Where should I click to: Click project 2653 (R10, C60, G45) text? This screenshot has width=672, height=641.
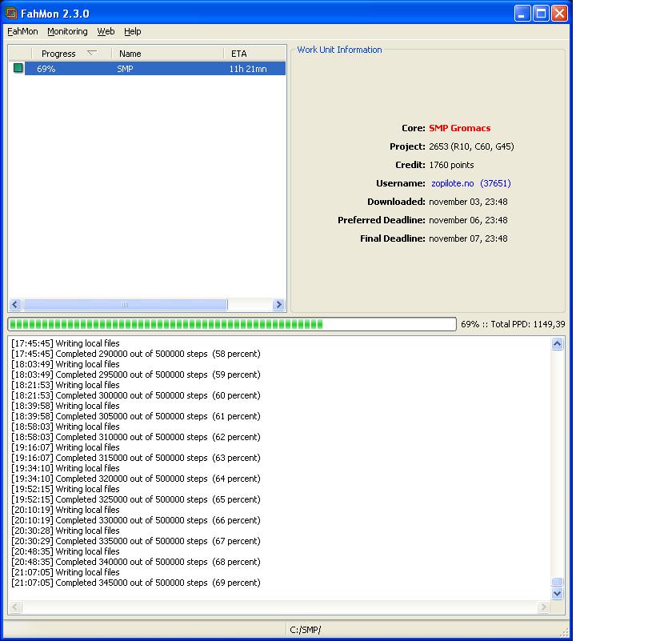tap(471, 146)
